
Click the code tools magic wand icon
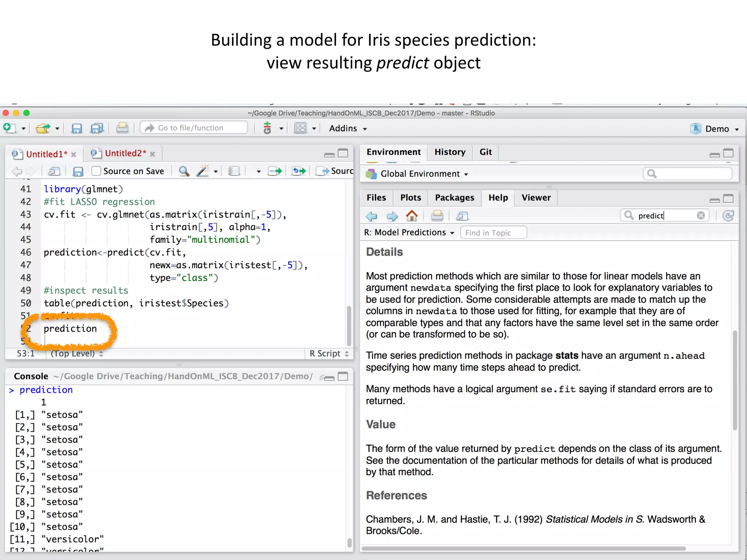pyautogui.click(x=203, y=171)
